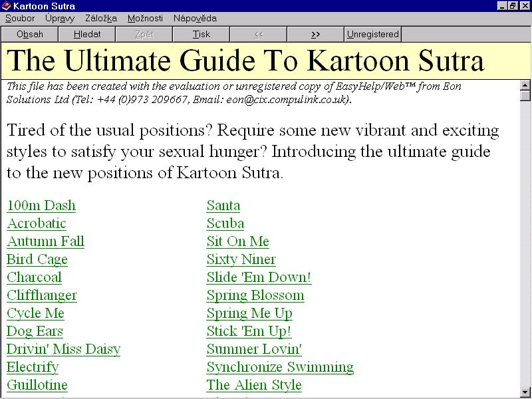Image resolution: width=532 pixels, height=399 pixels.
Task: Restore the window using the title bar button
Action: click(513, 6)
